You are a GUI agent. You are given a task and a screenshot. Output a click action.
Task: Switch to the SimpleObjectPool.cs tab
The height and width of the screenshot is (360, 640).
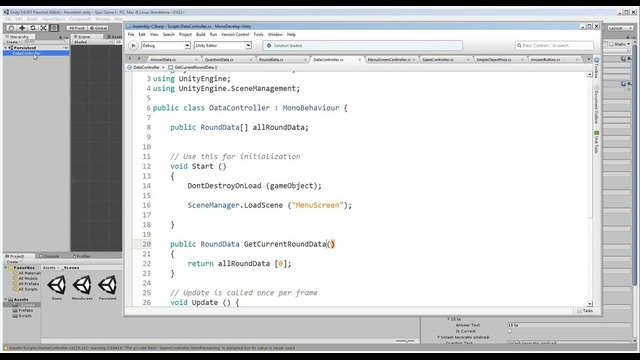click(494, 60)
